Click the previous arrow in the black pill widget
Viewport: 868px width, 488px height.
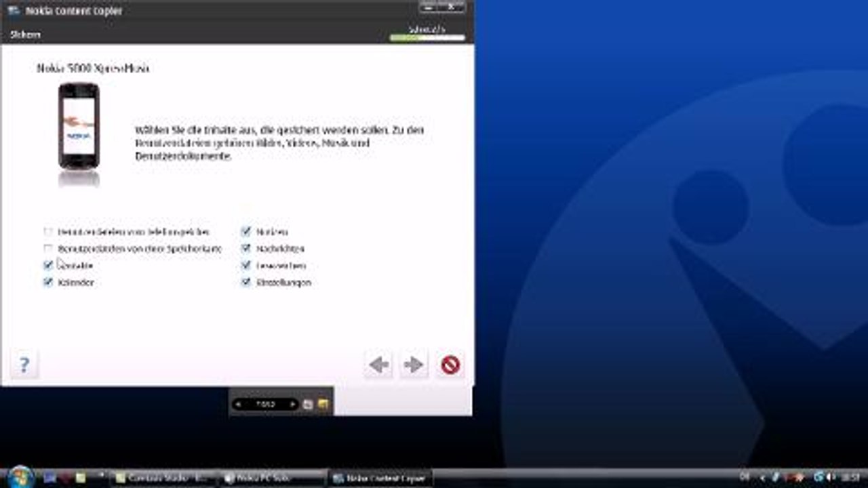239,405
